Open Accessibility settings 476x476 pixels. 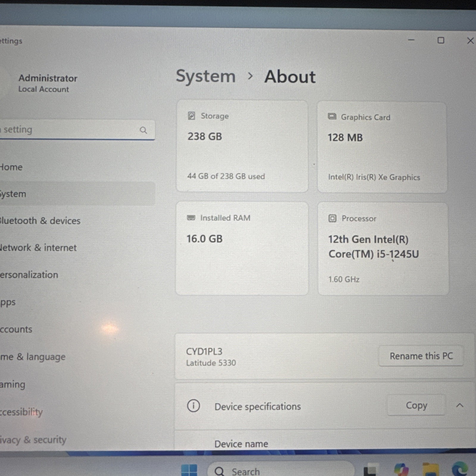point(77,412)
